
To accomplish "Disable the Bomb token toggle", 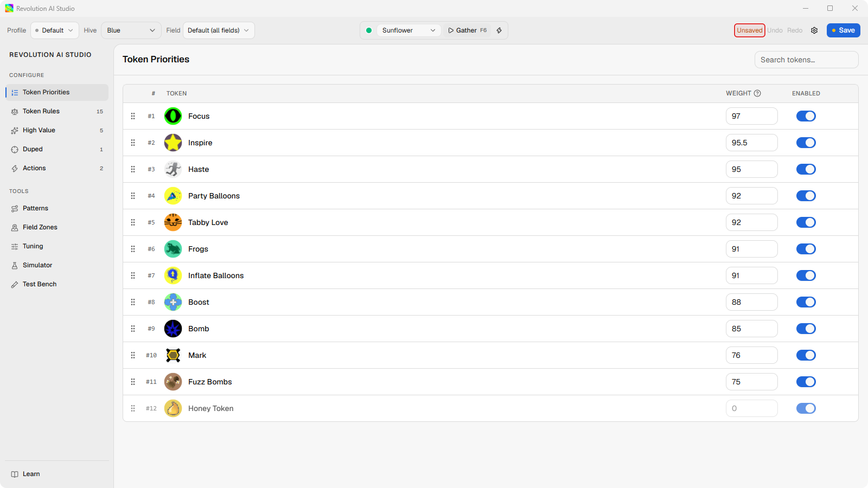I will (806, 329).
